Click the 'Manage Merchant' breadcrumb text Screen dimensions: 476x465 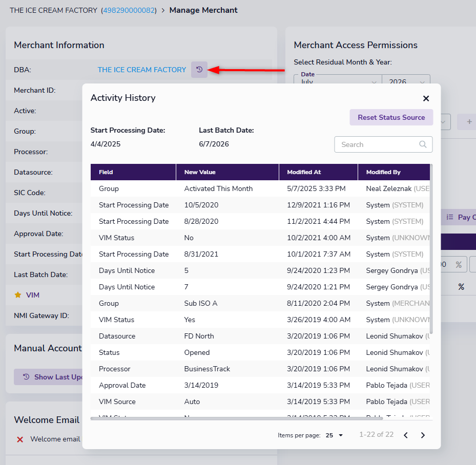pos(203,10)
